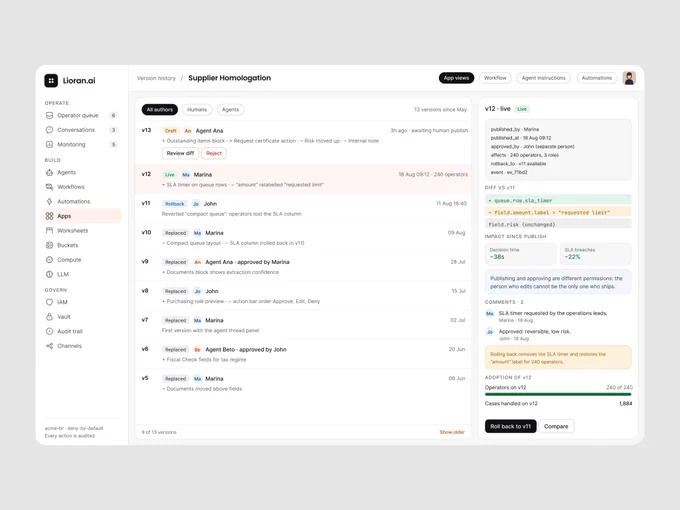Switch to Workflow tab
680x510 pixels.
(495, 78)
